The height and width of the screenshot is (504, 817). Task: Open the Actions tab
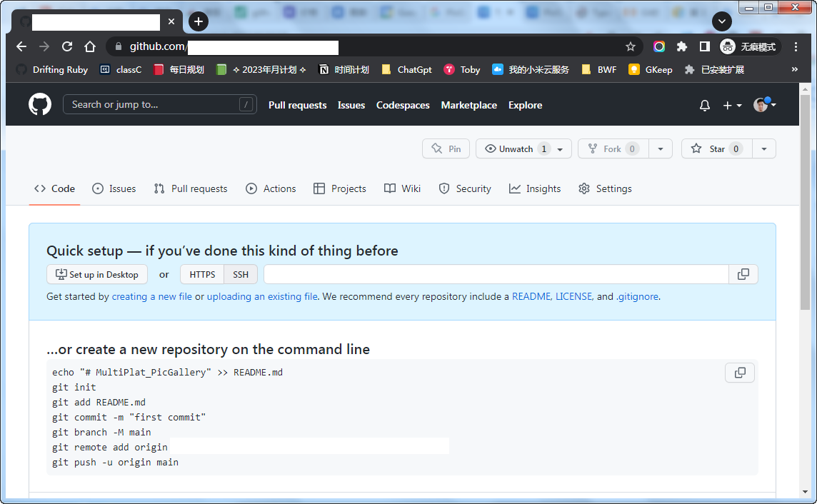(271, 189)
